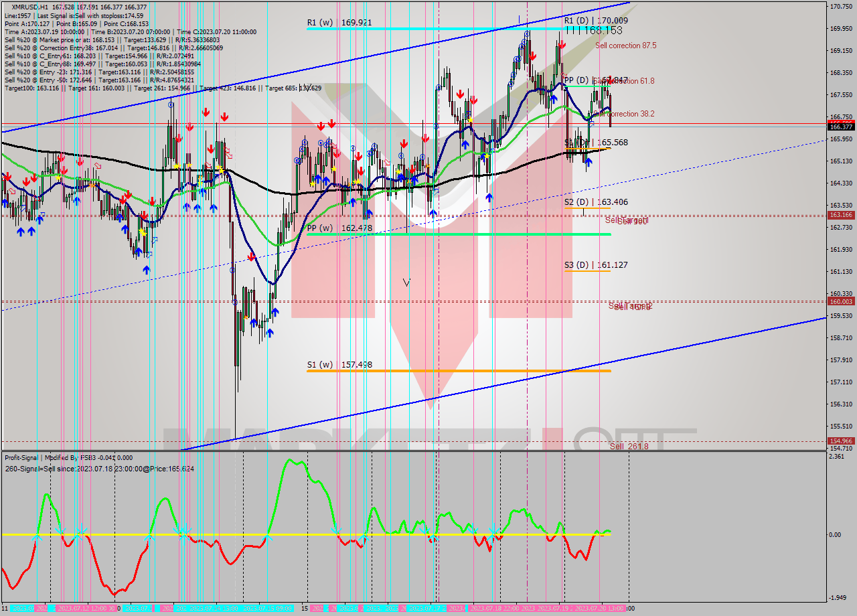Viewport: 857px width, 616px height.
Task: Click the red 163.166 price tag
Action: point(840,215)
